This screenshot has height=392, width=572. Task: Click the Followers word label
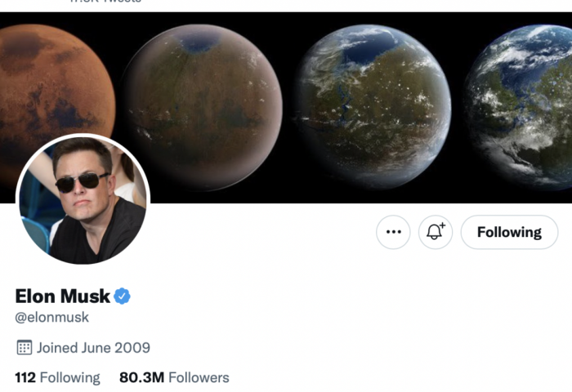click(x=199, y=377)
